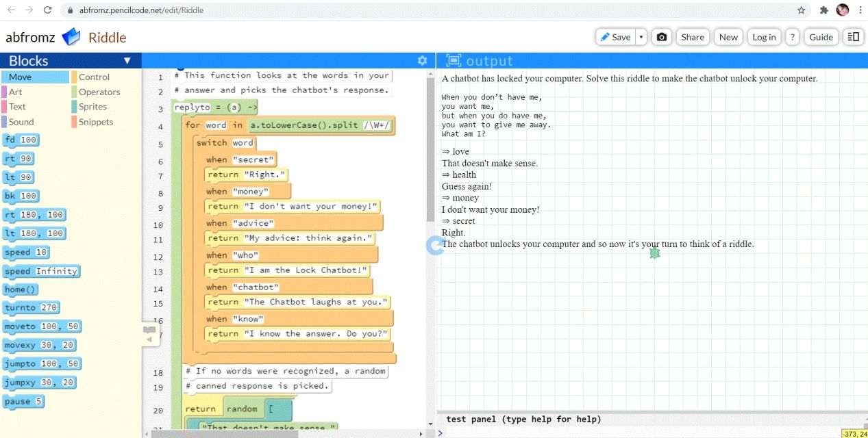The height and width of the screenshot is (438, 868).
Task: Click the Pencil Code logo icon
Action: point(71,37)
